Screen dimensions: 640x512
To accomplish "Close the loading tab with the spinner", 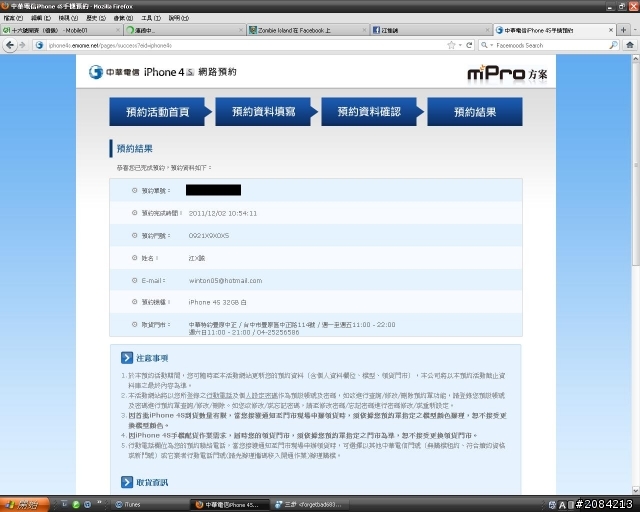I will pos(241,30).
